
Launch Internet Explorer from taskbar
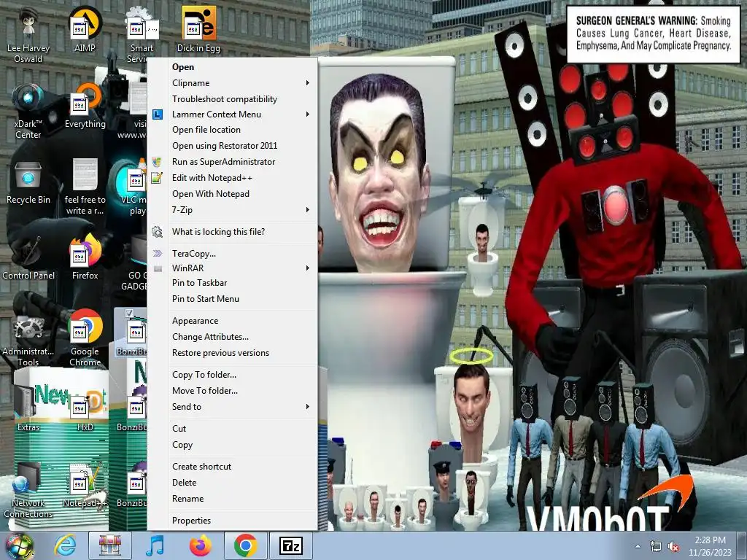pyautogui.click(x=65, y=545)
